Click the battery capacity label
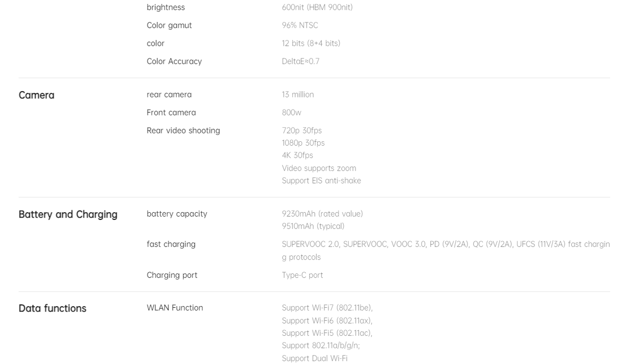This screenshot has height=364, width=618. [x=176, y=214]
